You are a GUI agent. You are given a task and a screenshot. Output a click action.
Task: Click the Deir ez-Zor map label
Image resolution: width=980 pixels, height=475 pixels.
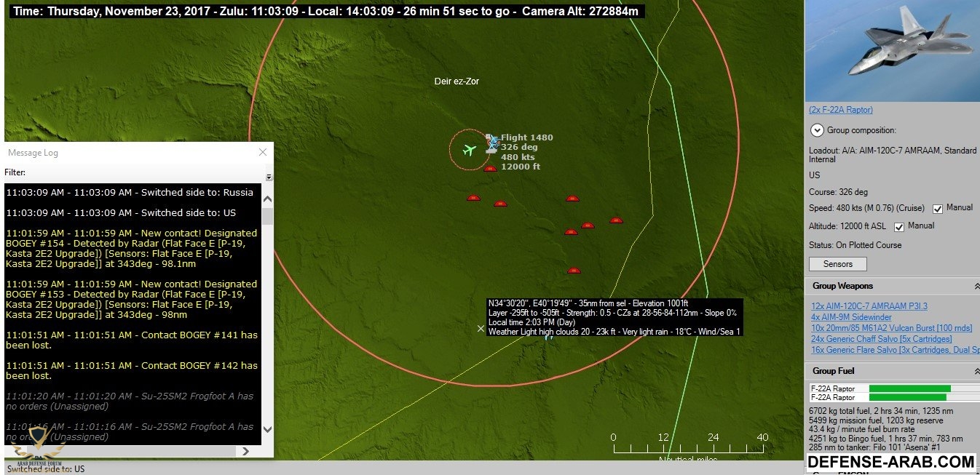click(457, 81)
